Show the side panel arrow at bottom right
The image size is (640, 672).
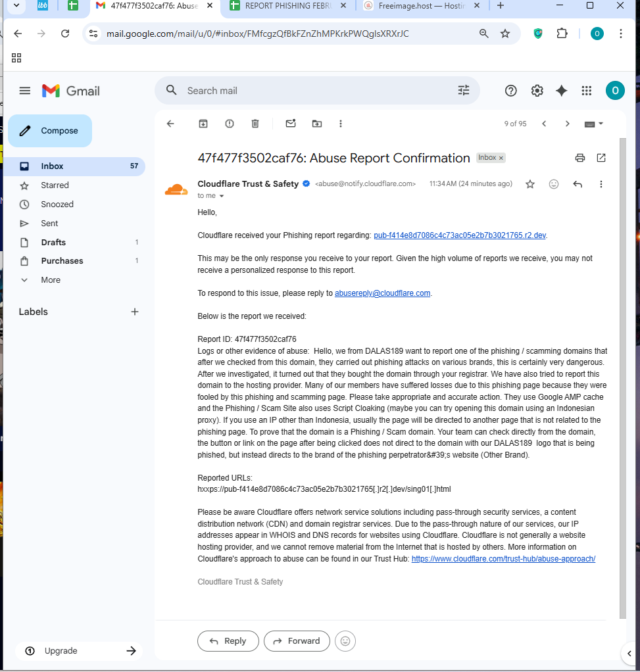(x=629, y=653)
